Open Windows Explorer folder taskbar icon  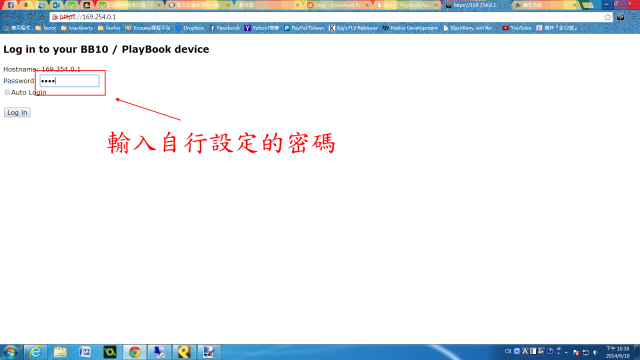click(60, 352)
